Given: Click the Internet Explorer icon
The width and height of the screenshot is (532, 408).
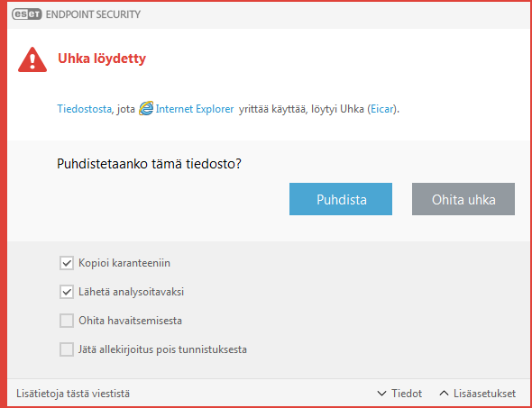Looking at the screenshot, I should coord(146,109).
